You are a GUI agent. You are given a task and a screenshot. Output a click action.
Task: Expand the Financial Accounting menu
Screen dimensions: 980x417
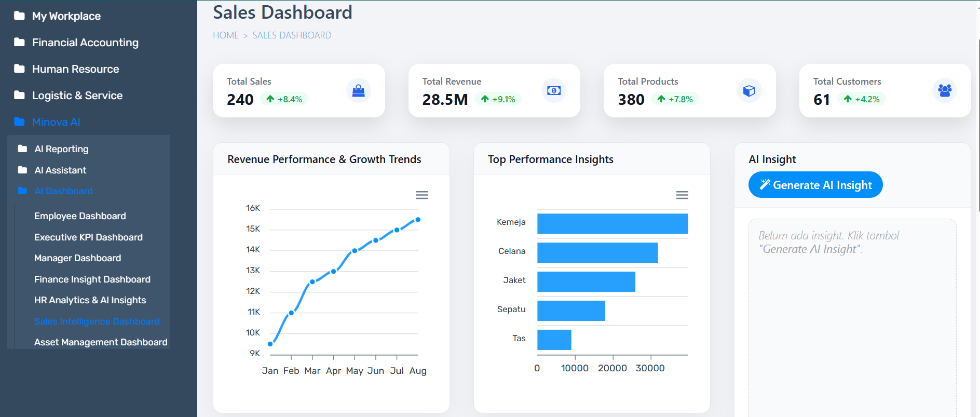point(85,43)
